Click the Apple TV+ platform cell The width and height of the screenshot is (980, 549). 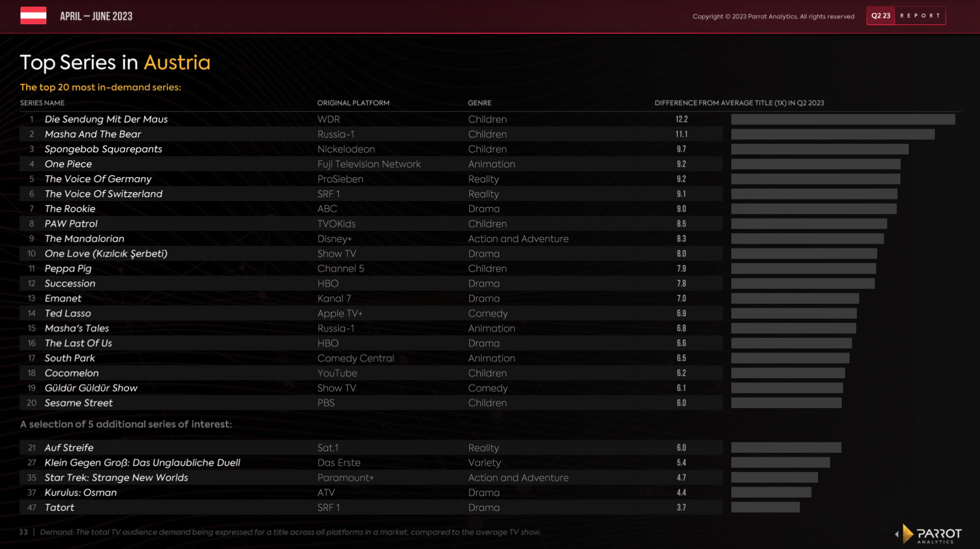[340, 313]
